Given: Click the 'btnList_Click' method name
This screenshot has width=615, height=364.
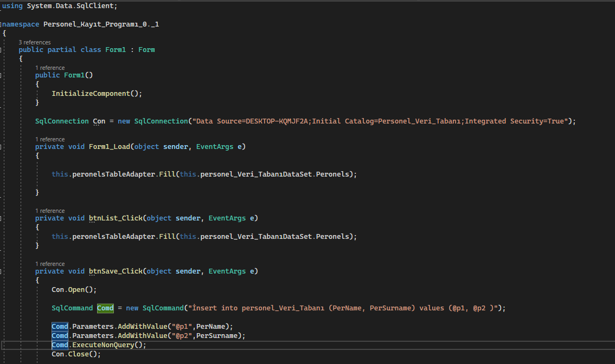Looking at the screenshot, I should coord(116,218).
